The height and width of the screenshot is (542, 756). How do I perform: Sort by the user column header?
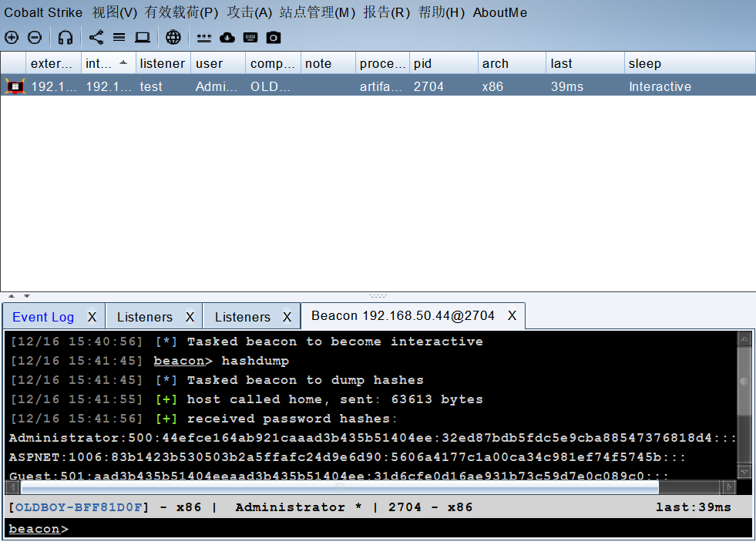(218, 63)
